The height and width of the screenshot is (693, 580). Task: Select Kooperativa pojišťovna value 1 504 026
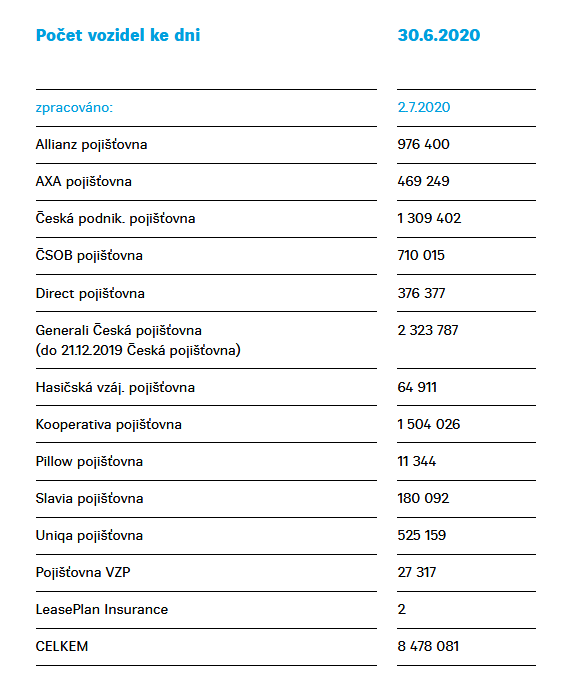[428, 424]
